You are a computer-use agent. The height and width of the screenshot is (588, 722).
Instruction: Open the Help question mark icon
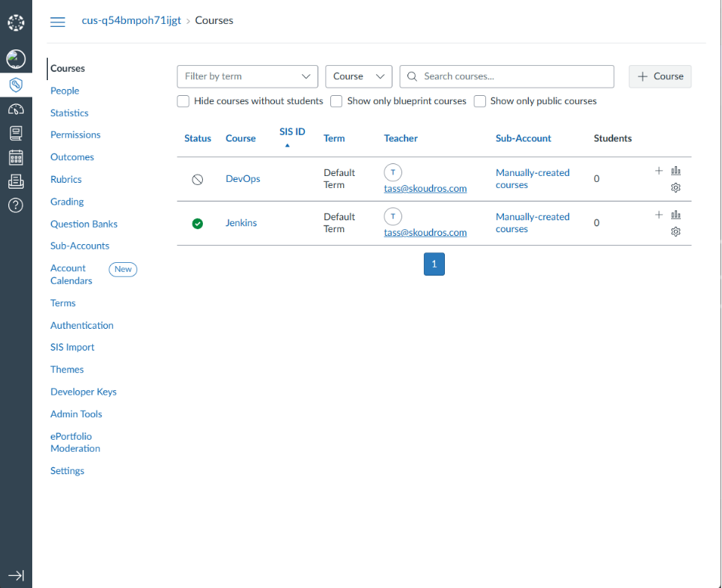(16, 205)
